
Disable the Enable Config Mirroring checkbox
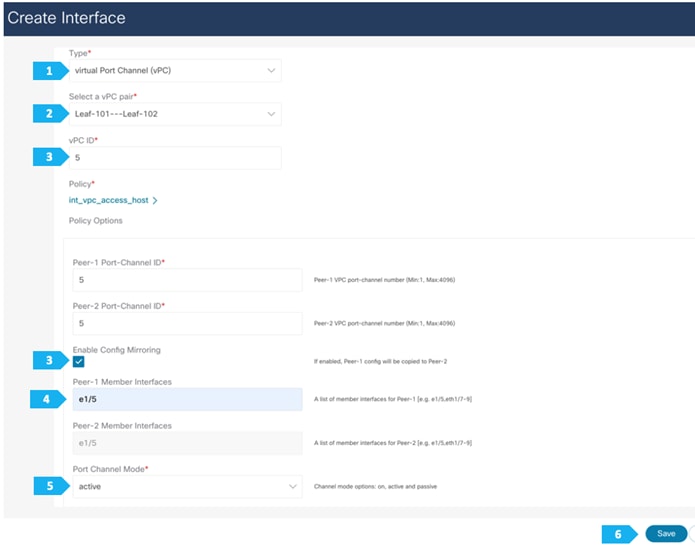pos(78,362)
